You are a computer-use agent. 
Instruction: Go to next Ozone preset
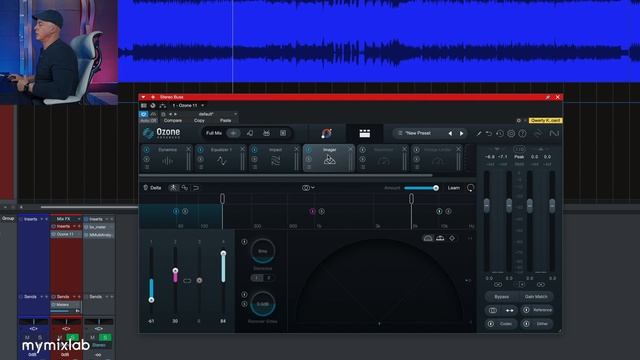462,133
